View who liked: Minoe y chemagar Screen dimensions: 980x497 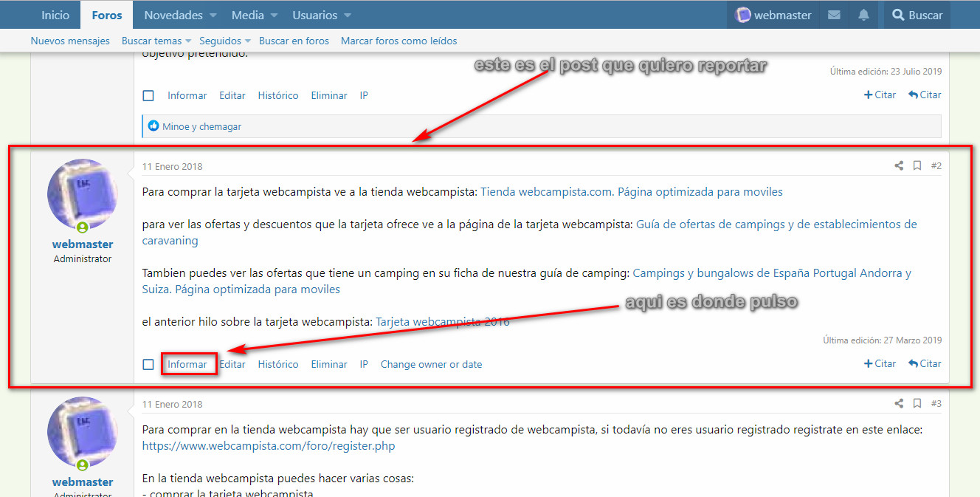pos(201,126)
